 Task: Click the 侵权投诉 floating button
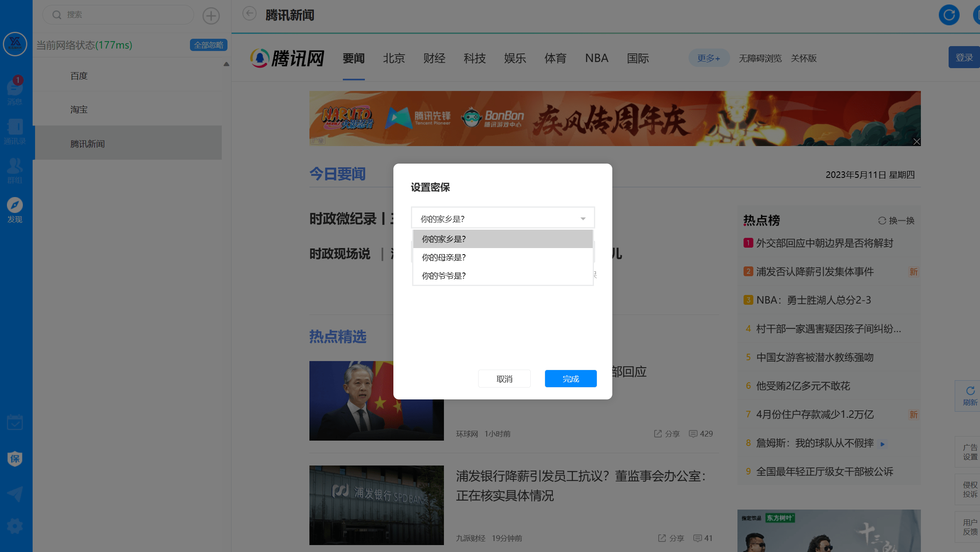tap(970, 490)
